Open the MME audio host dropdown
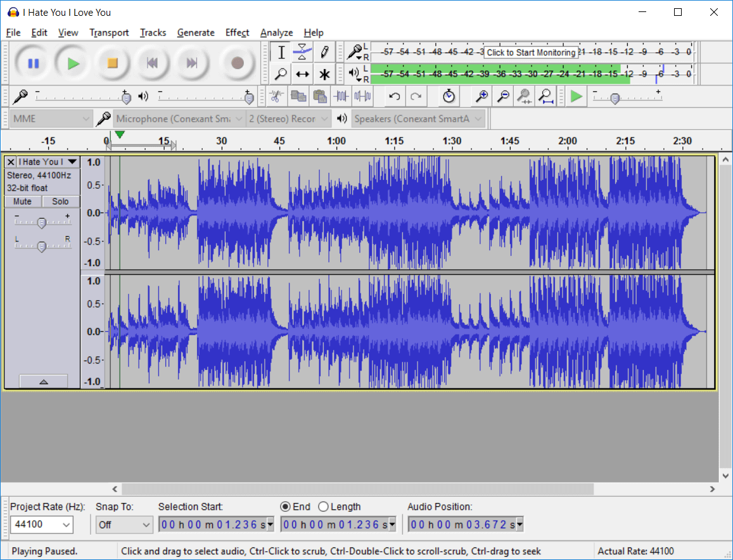733x560 pixels. point(51,118)
